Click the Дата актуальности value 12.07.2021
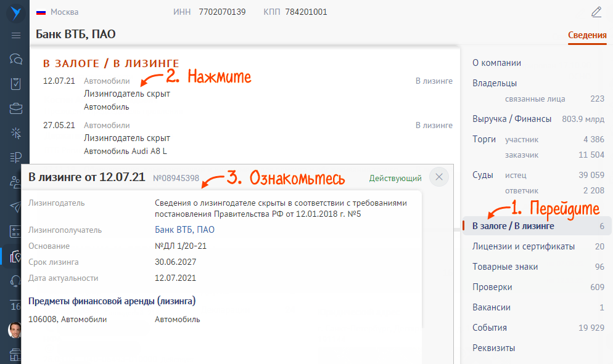This screenshot has height=364, width=613. [x=176, y=278]
